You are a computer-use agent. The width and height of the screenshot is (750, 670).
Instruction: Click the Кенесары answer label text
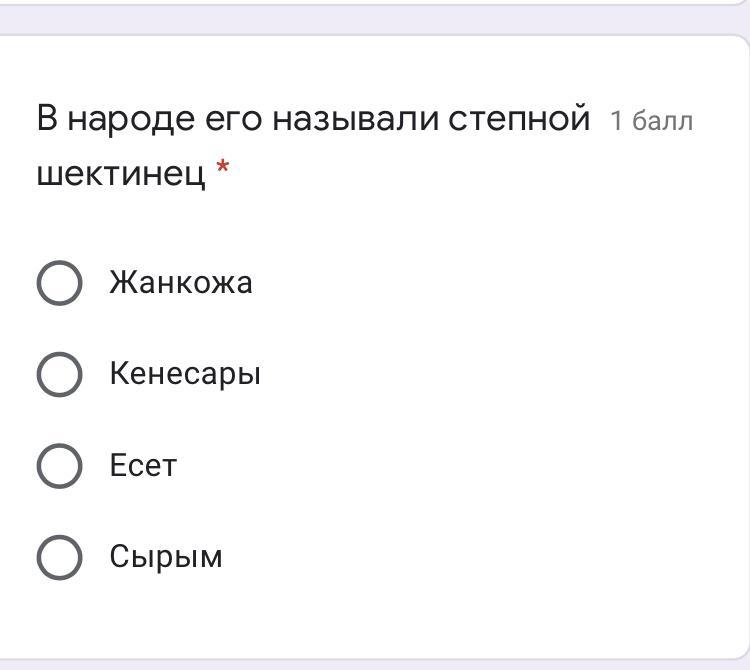tap(185, 373)
